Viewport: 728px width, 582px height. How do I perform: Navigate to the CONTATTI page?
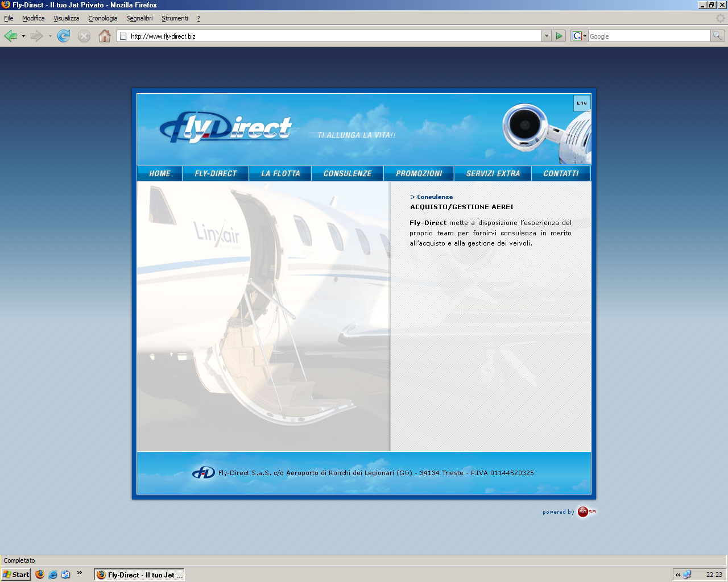(x=561, y=174)
